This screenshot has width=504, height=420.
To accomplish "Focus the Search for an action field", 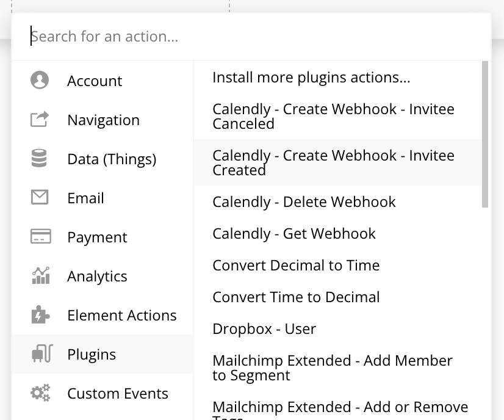I will coord(251,37).
